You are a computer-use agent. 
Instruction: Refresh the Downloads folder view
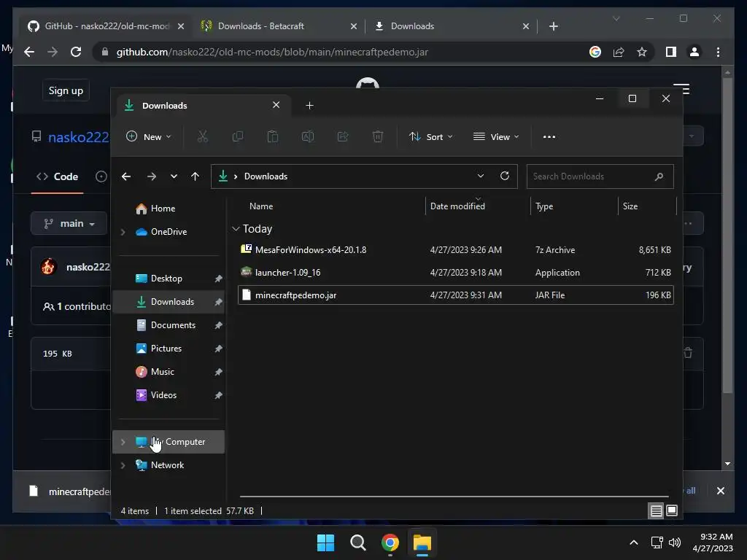coord(505,176)
